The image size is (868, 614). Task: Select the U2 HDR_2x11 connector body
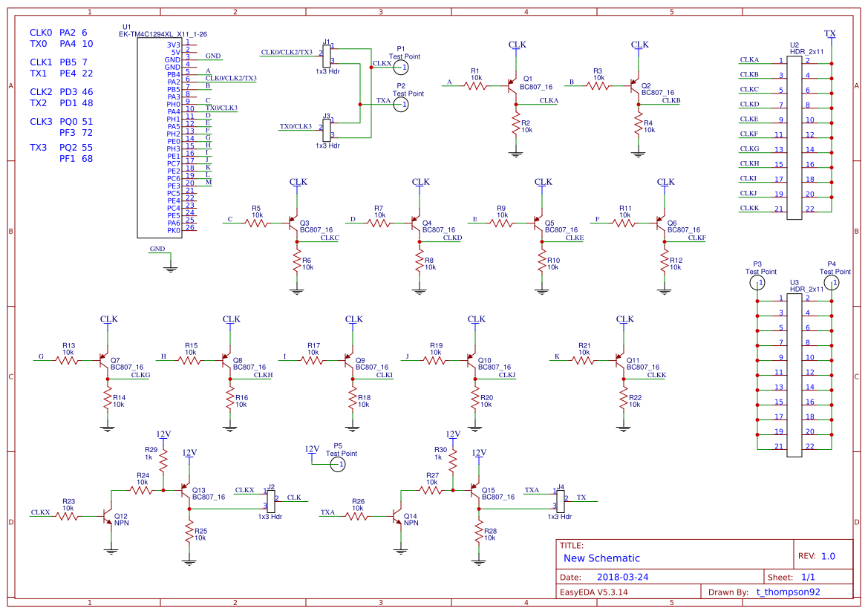pyautogui.click(x=794, y=137)
